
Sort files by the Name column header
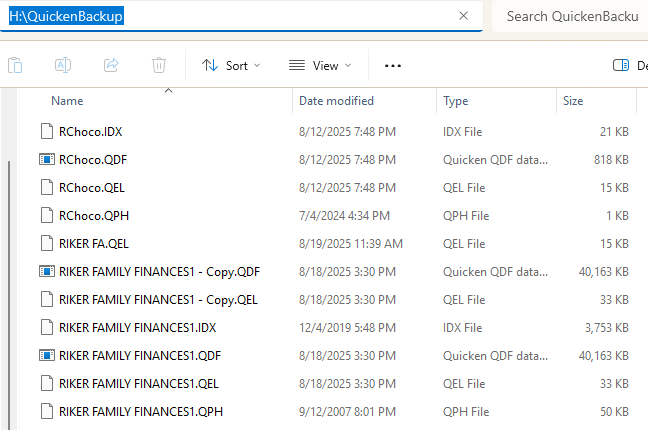pos(67,101)
